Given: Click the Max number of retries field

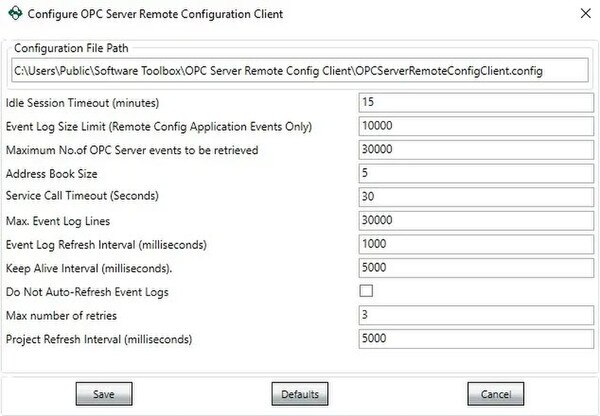Looking at the screenshot, I should pos(476,315).
